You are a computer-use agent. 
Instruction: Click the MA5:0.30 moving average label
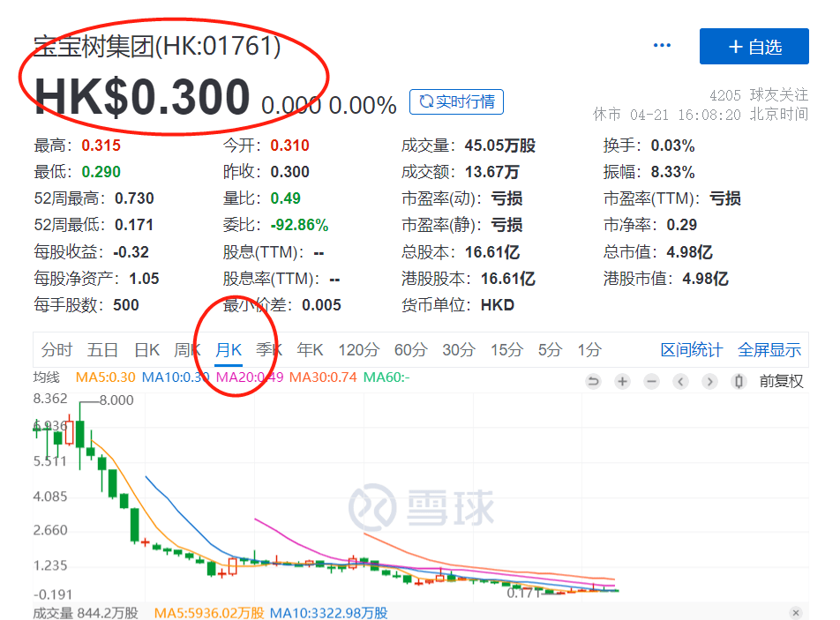click(x=105, y=377)
